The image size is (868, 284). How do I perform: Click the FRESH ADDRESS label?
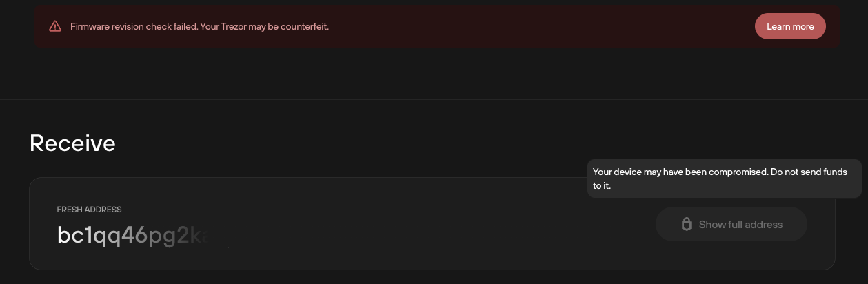[89, 210]
